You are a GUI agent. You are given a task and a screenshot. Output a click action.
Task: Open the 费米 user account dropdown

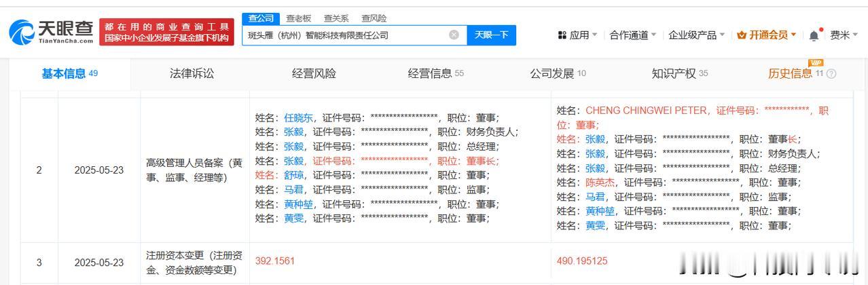pos(844,35)
